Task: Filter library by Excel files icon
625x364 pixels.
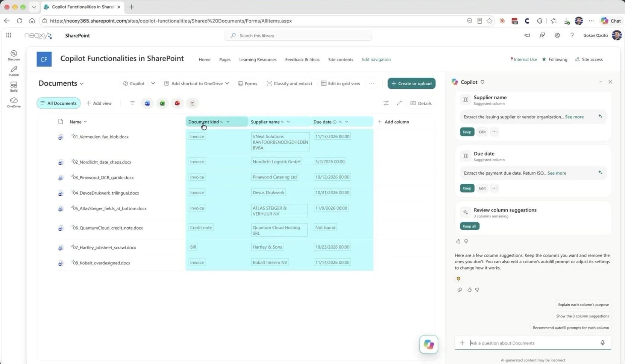Action: pos(162,103)
